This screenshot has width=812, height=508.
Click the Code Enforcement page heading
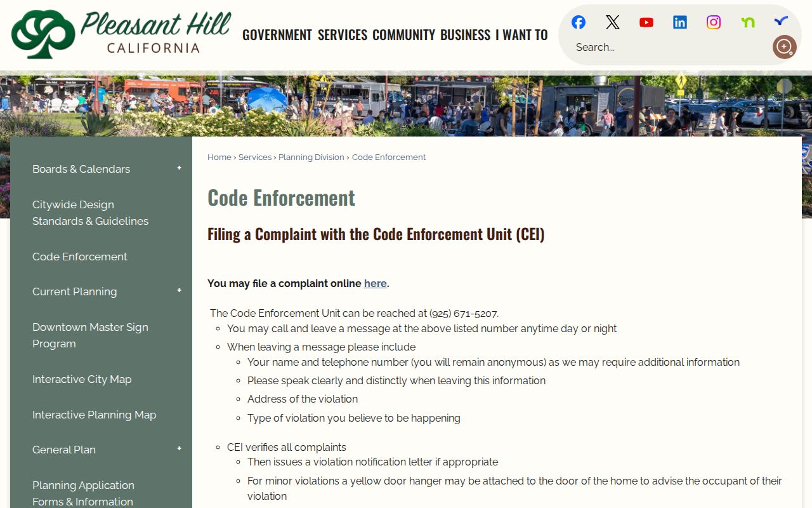pos(281,197)
